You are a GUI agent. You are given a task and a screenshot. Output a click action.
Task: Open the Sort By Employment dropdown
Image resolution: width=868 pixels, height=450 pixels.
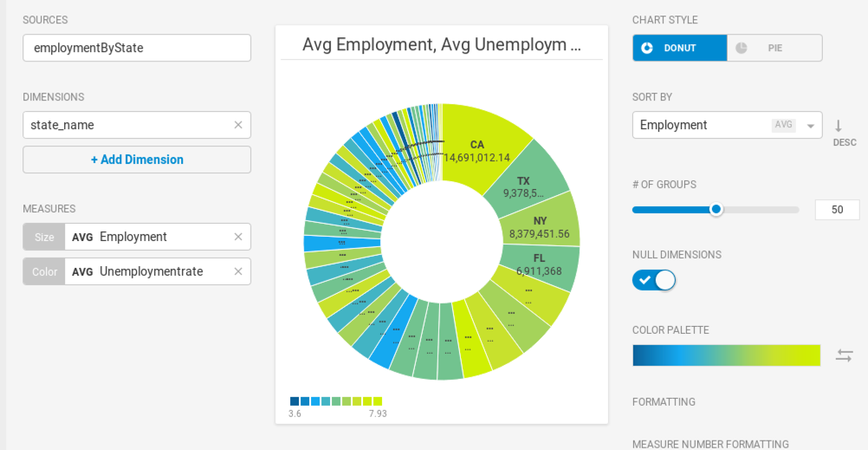[x=728, y=125]
